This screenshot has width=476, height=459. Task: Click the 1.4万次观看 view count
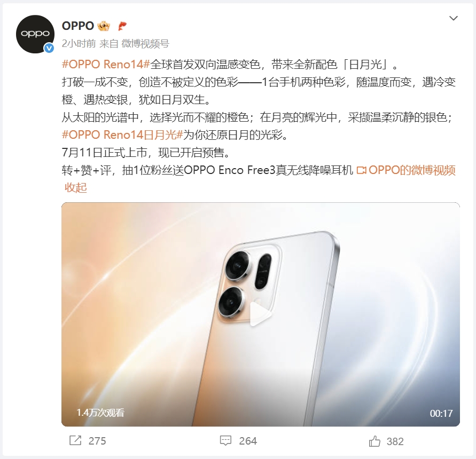[x=100, y=413]
